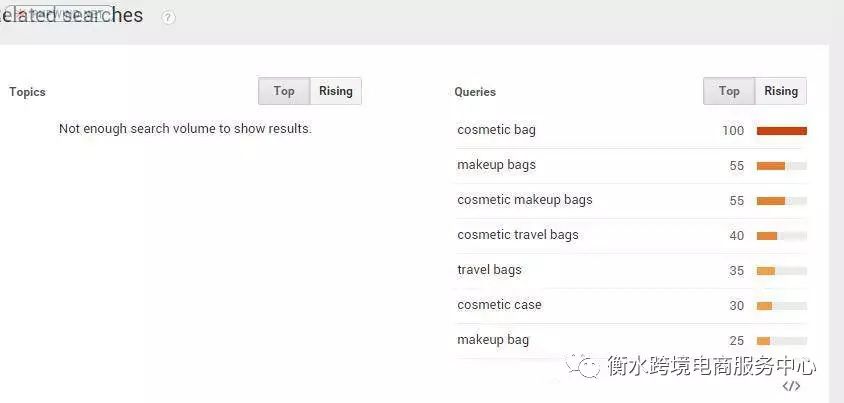Open the cosmetic case query
This screenshot has width=844, height=403.
499,305
